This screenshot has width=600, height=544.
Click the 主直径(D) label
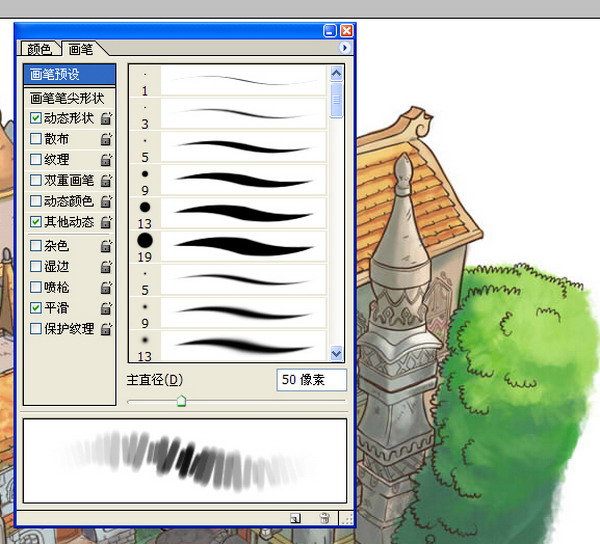click(x=155, y=380)
